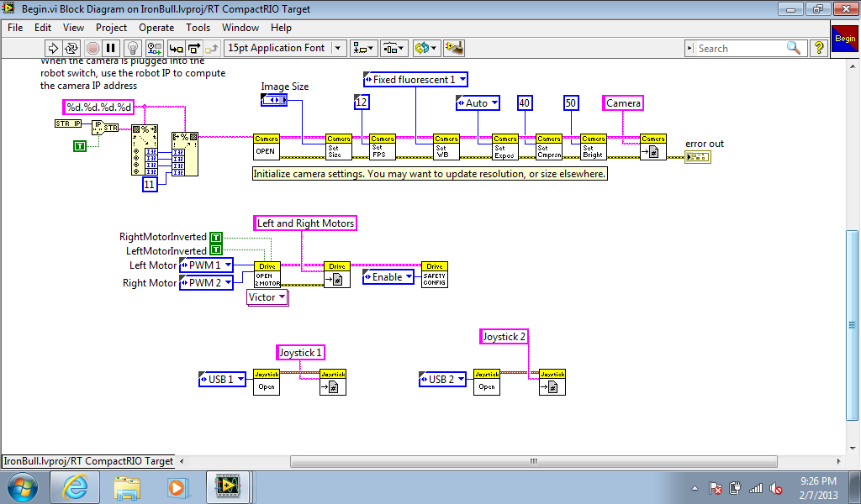Select the IP to STR conversion node
Image resolution: width=861 pixels, height=504 pixels.
click(105, 127)
